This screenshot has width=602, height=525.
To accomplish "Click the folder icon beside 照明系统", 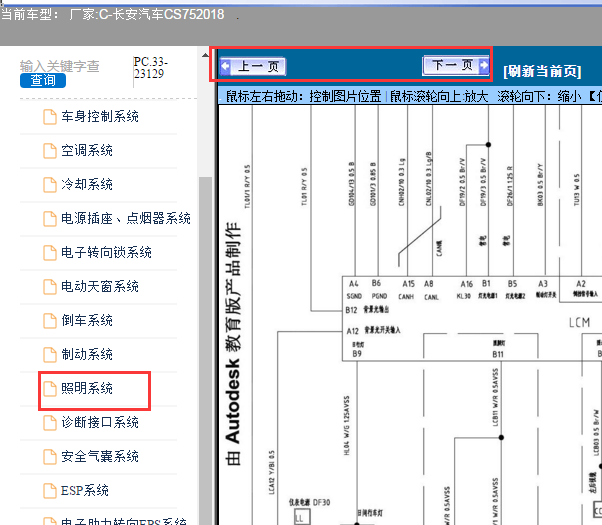I will pyautogui.click(x=50, y=389).
